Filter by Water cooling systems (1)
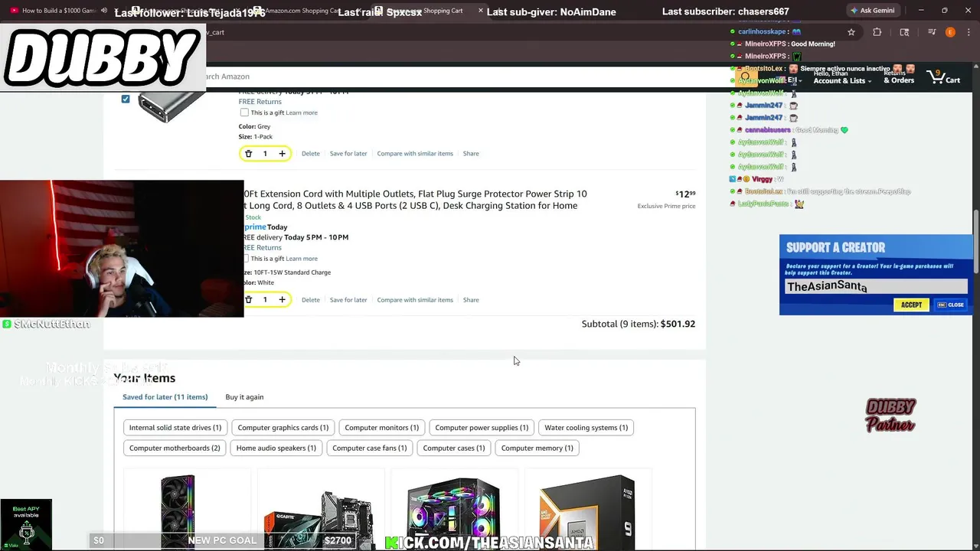 pos(586,428)
